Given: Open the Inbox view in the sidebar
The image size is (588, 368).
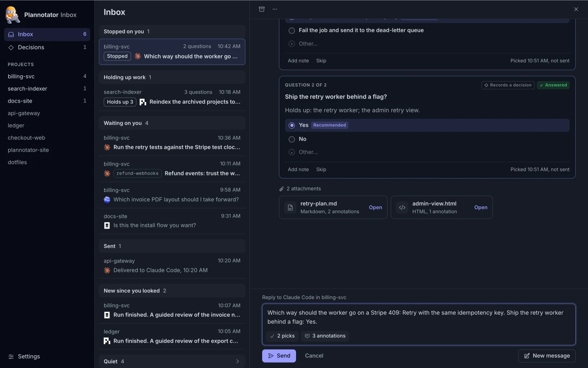Looking at the screenshot, I should (47, 34).
